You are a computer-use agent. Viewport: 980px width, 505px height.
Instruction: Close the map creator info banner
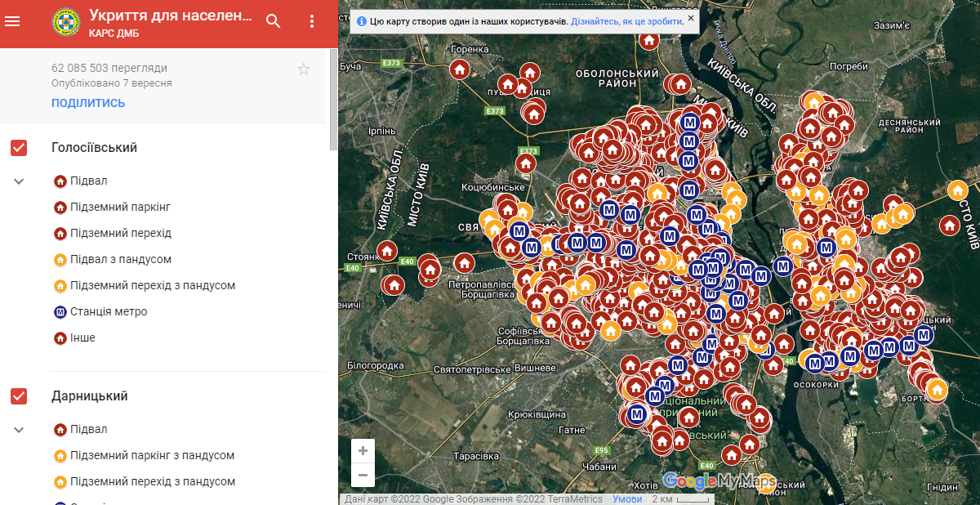(691, 17)
